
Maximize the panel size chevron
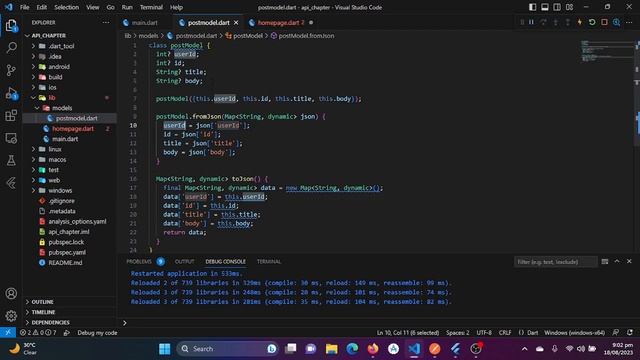pos(617,262)
